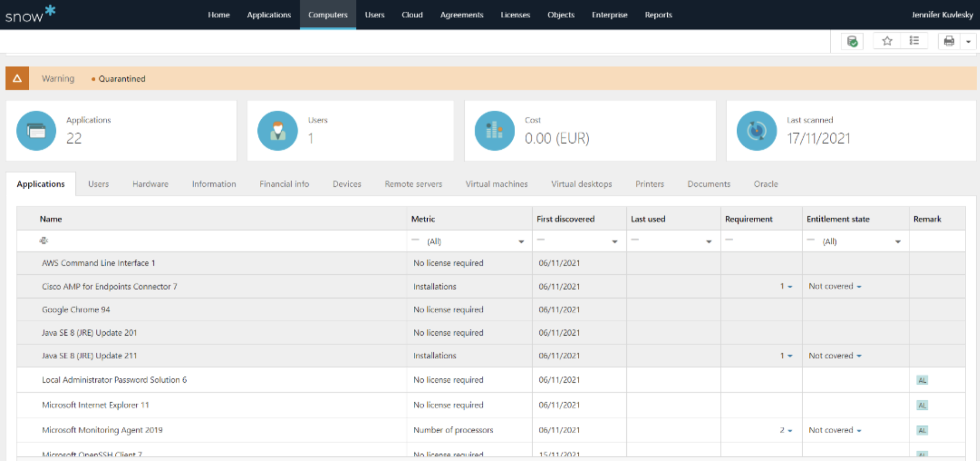Click the Snow logo
980x461 pixels.
(x=30, y=14)
